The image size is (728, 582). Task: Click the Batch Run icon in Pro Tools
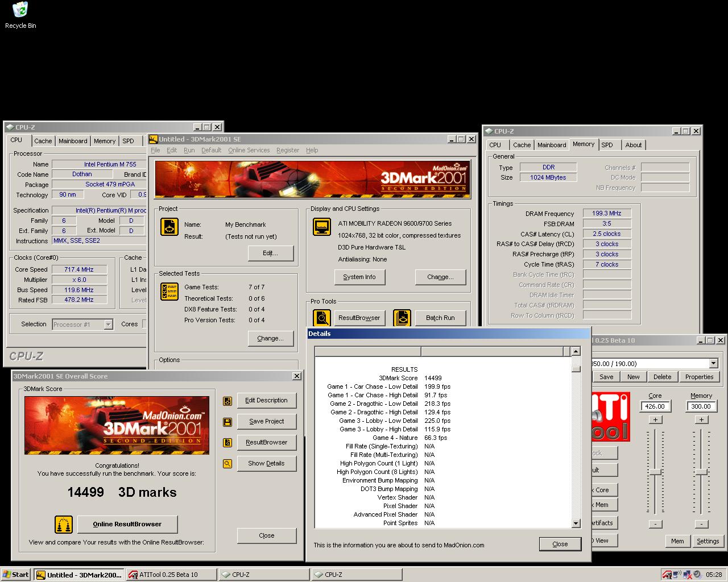[402, 318]
